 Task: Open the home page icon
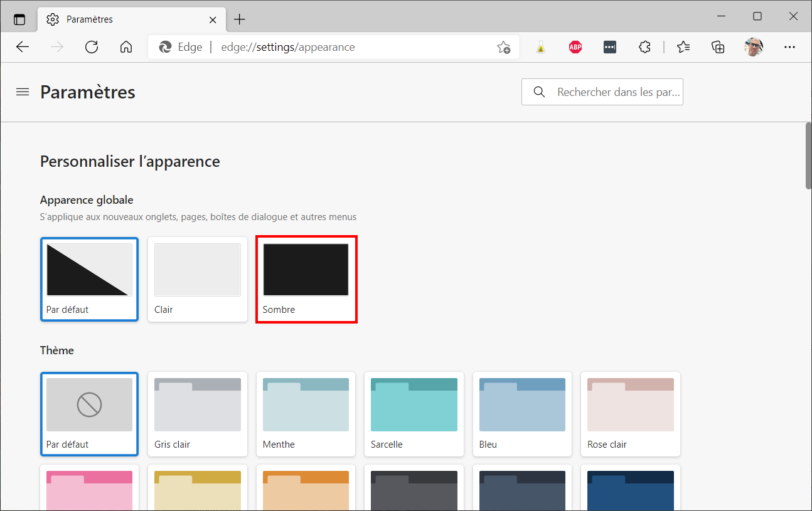[126, 47]
